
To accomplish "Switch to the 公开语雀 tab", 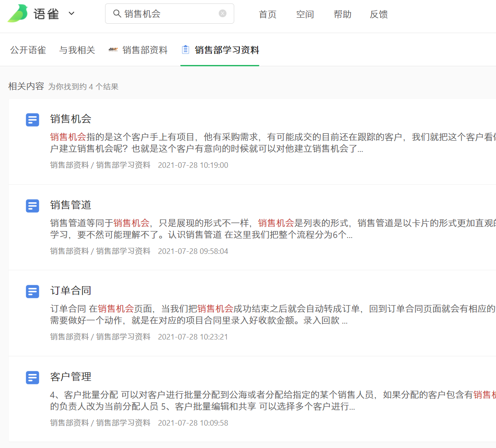I will [28, 49].
